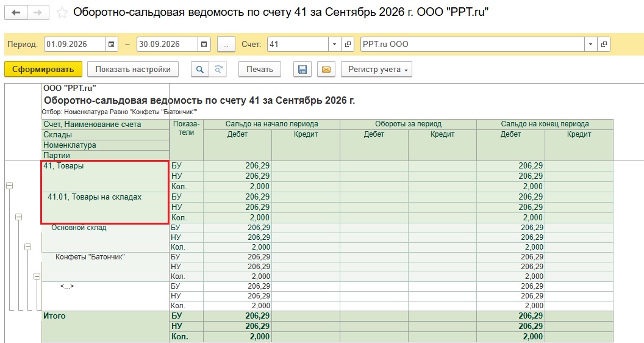Click the Сформировать button
The image size is (644, 343).
[x=43, y=69]
